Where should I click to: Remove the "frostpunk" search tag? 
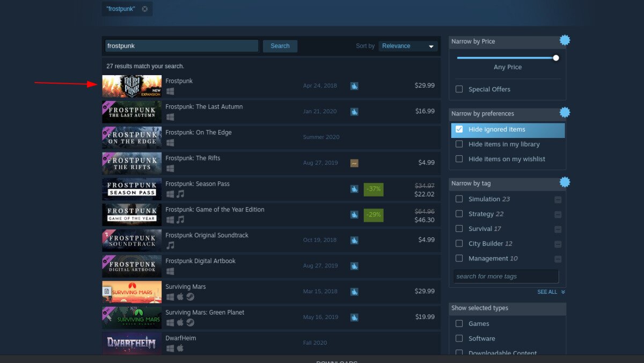coord(145,9)
